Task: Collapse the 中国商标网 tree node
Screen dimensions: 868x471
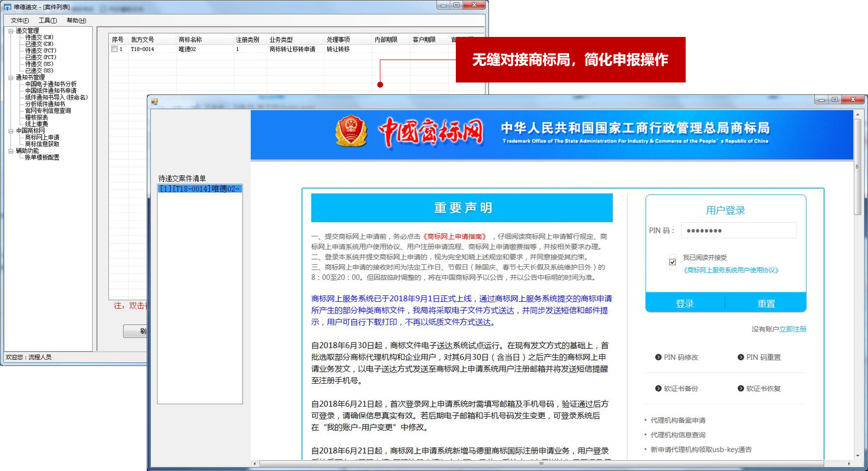Action: 11,130
